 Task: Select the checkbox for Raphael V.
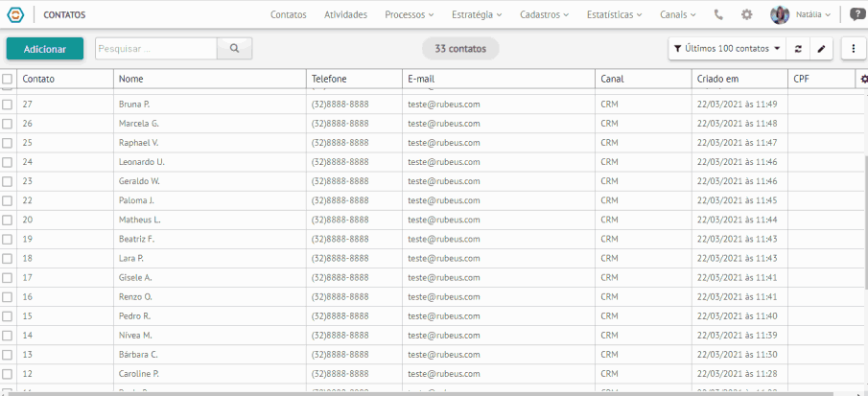coord(7,143)
